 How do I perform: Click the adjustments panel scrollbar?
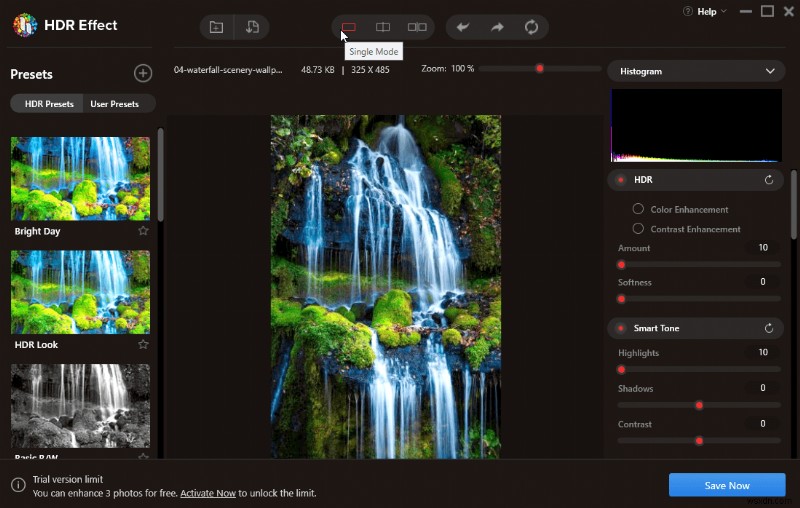(793, 204)
